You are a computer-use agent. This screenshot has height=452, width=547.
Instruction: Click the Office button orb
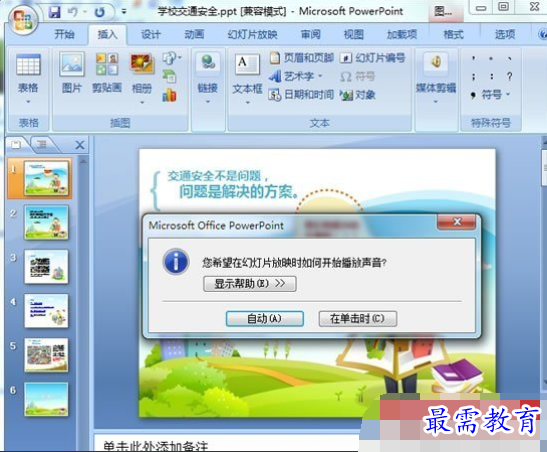click(x=22, y=19)
